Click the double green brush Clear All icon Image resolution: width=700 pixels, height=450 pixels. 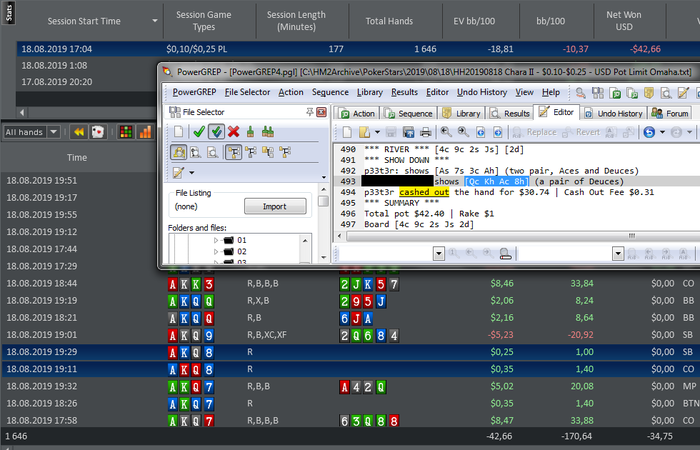pos(267,132)
